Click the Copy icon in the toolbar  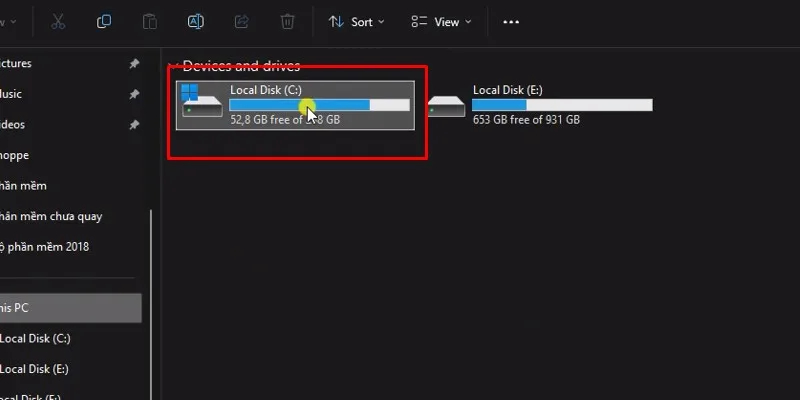pyautogui.click(x=104, y=21)
